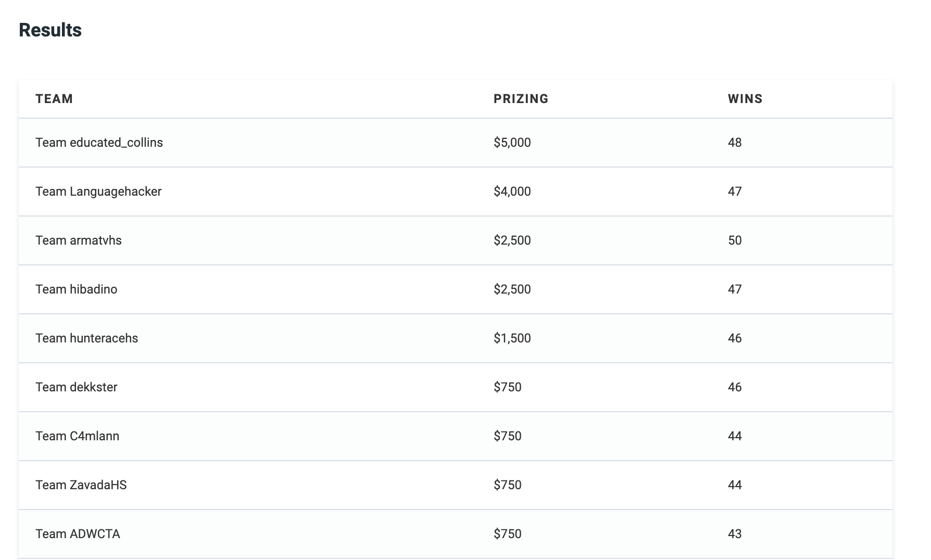Click Team ADWCTA name

click(78, 534)
